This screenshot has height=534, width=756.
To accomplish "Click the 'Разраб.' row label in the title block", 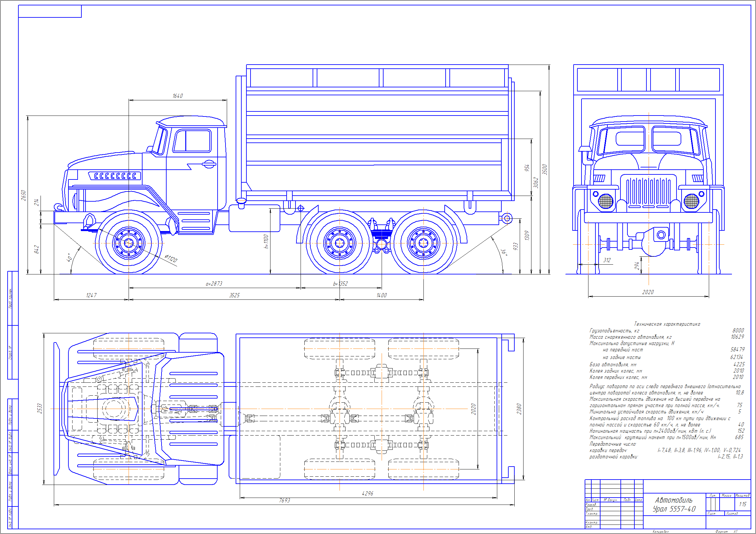I will [x=591, y=504].
